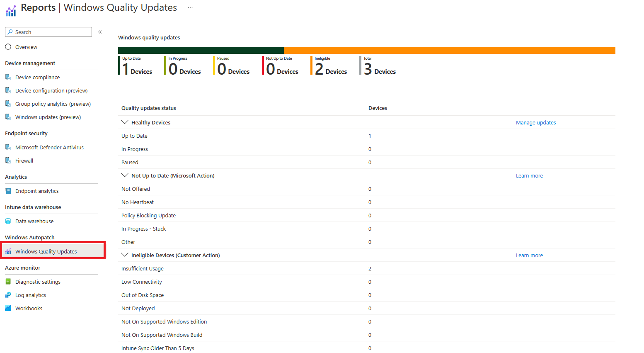
Task: Click the Firewall report icon
Action: point(8,161)
